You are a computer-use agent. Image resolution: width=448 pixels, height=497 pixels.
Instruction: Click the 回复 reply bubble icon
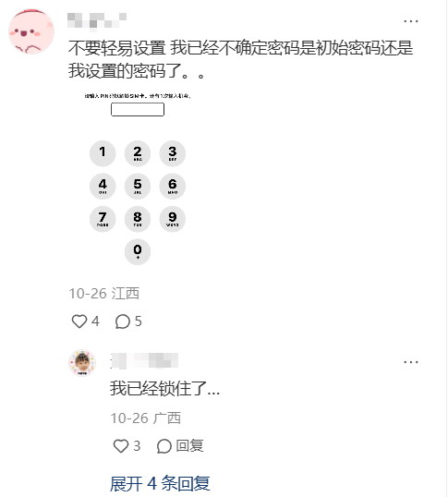pyautogui.click(x=164, y=446)
